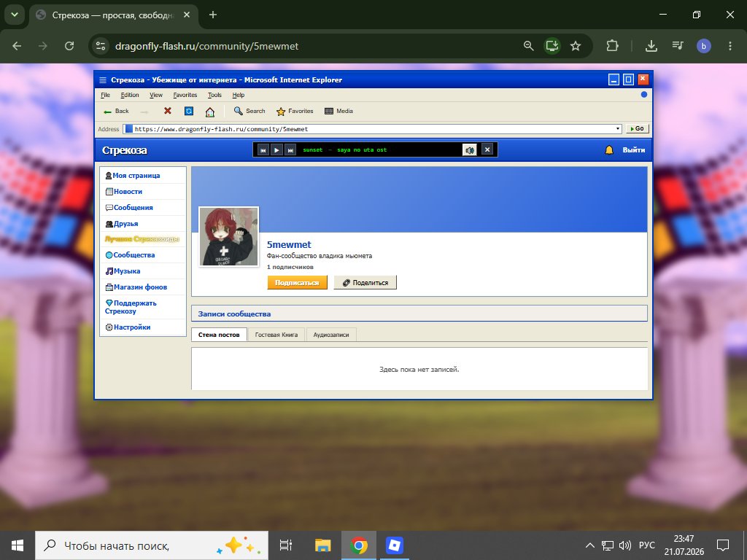747x560 pixels.
Task: Open the Help menu
Action: (239, 96)
